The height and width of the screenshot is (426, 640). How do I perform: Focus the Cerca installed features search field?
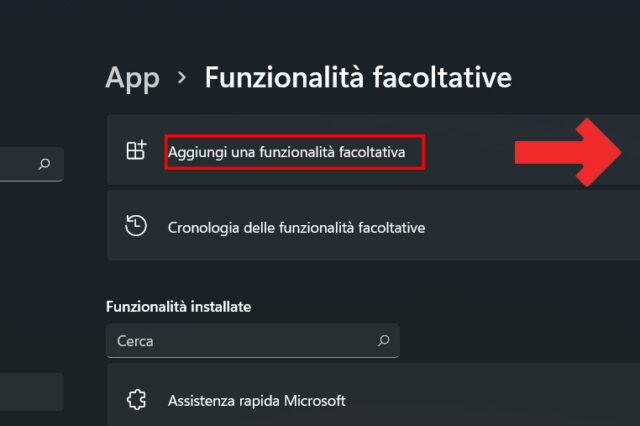(x=240, y=341)
